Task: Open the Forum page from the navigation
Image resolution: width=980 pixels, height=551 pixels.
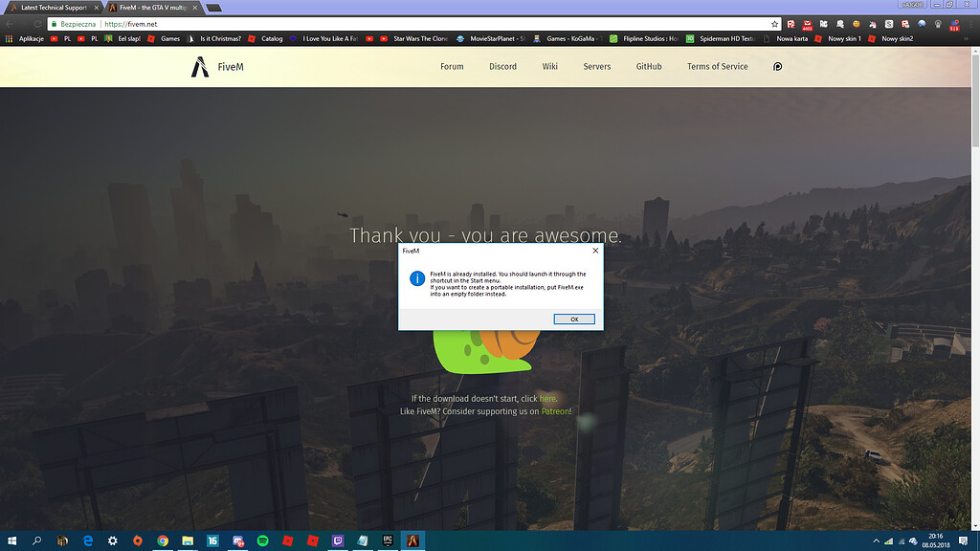Action: pyautogui.click(x=452, y=67)
